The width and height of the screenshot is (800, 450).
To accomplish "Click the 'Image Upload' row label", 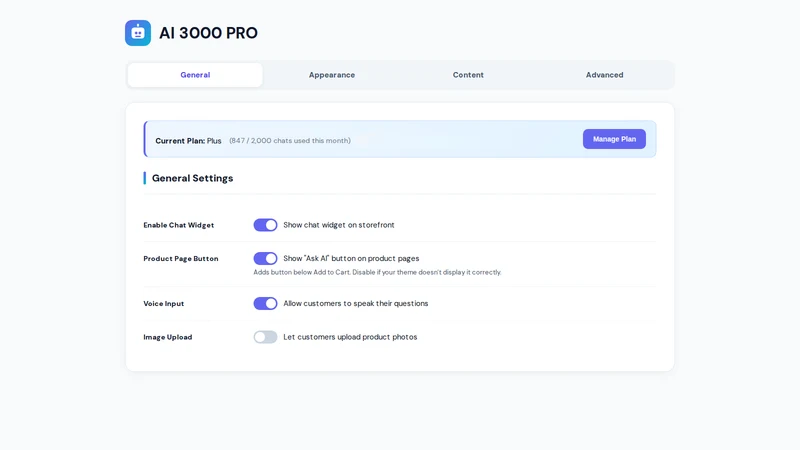I will [x=167, y=337].
